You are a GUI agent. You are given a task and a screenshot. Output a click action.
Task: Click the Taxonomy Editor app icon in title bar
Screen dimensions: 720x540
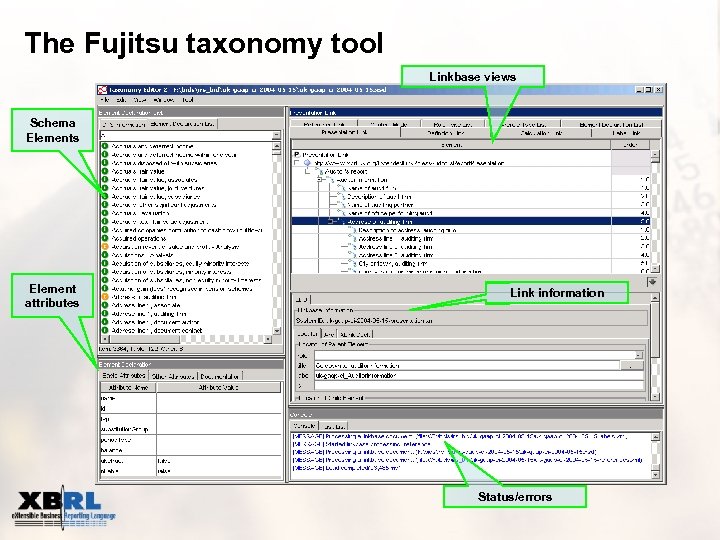(102, 90)
